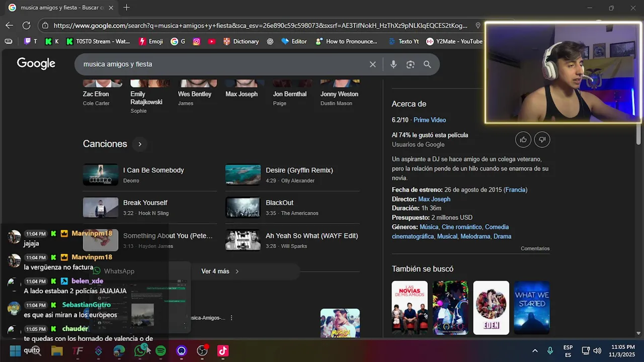Image resolution: width=644 pixels, height=362 pixels.
Task: Select the song BlackOut
Action: pyautogui.click(x=292, y=207)
